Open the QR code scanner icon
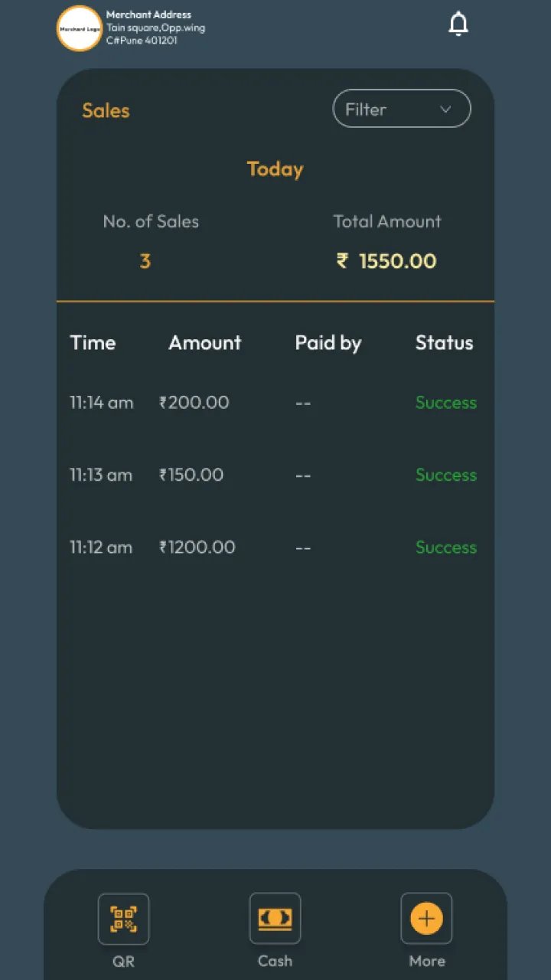This screenshot has height=980, width=551. tap(123, 919)
